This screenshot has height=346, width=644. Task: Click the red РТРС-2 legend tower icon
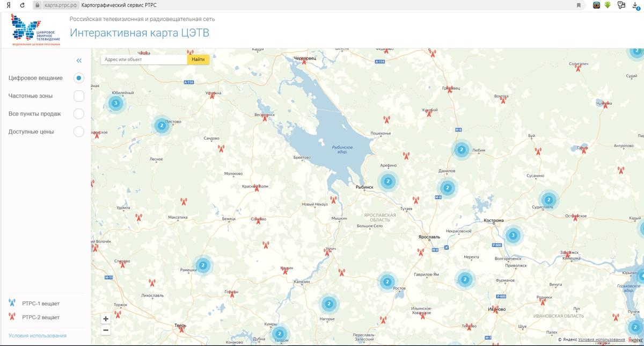point(12,316)
